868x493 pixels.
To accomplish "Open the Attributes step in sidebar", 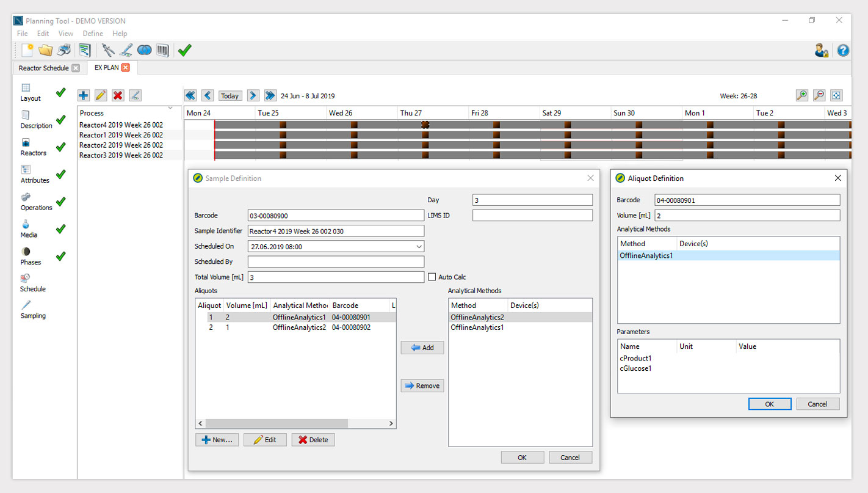I will tap(35, 175).
